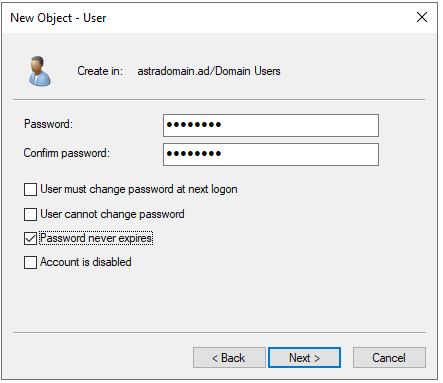The image size is (443, 383).
Task: Click the 'Confirm password:' field label
Action: pos(67,153)
